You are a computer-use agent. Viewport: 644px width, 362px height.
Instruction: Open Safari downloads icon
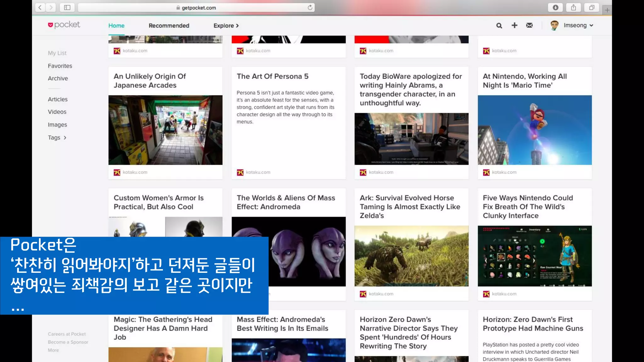pyautogui.click(x=556, y=8)
